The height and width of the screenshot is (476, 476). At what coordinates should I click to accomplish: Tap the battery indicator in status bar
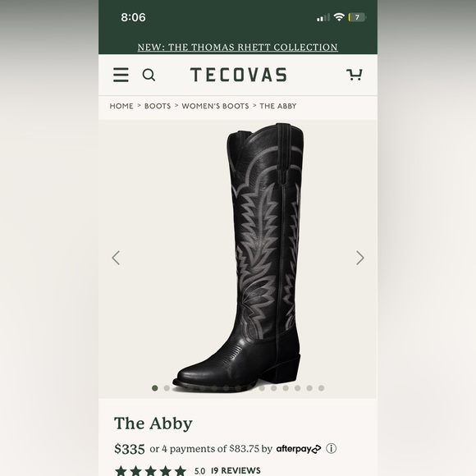pyautogui.click(x=357, y=17)
